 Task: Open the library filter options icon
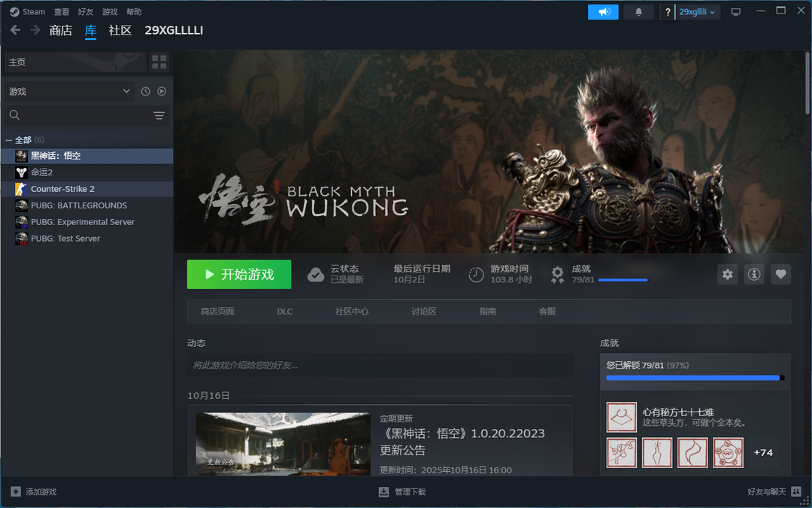tap(159, 115)
